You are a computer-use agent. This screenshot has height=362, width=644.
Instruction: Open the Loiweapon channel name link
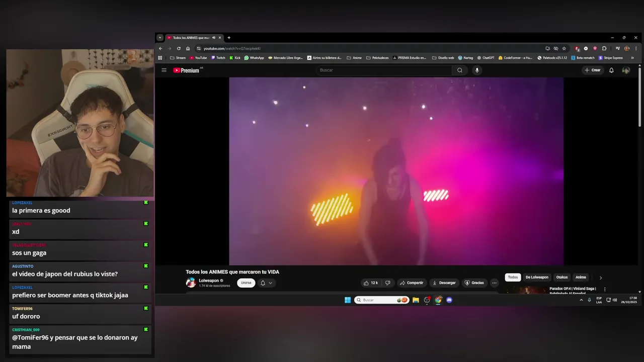click(209, 280)
